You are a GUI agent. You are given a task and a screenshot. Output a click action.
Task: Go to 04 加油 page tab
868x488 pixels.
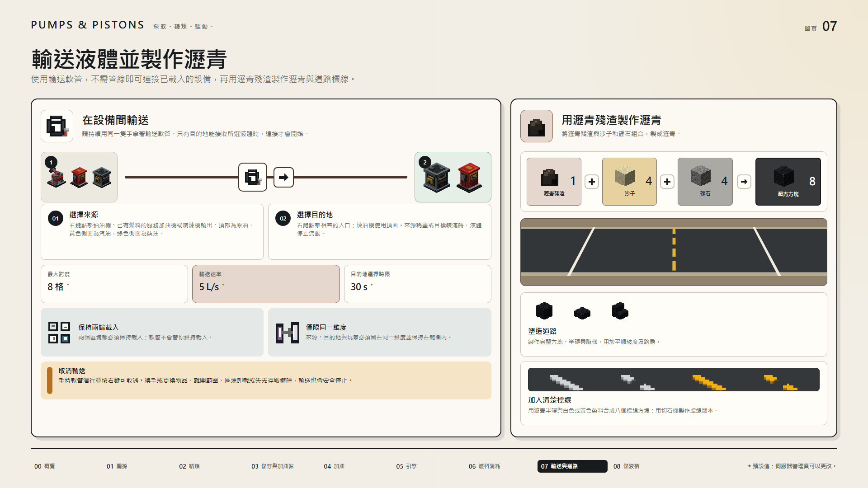pos(334,466)
